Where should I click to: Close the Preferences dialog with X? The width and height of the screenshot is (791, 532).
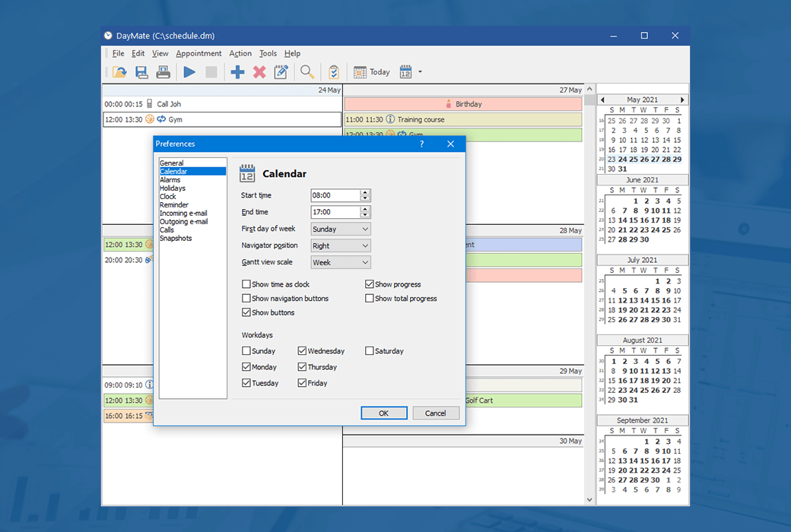tap(450, 144)
